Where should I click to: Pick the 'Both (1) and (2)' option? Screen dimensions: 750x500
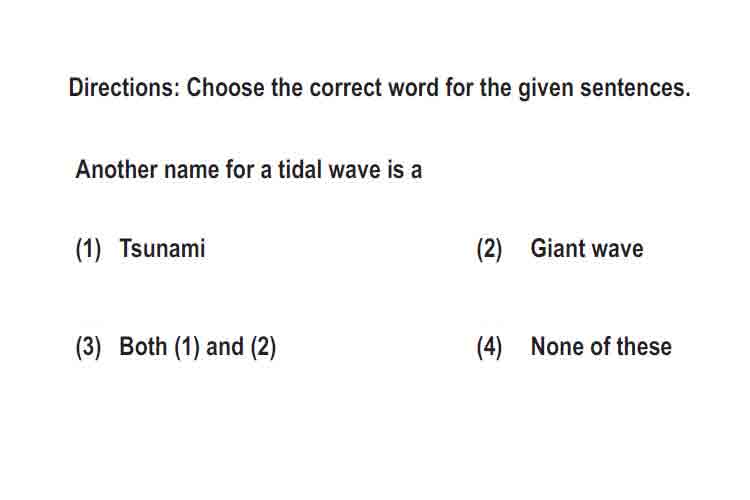[198, 346]
